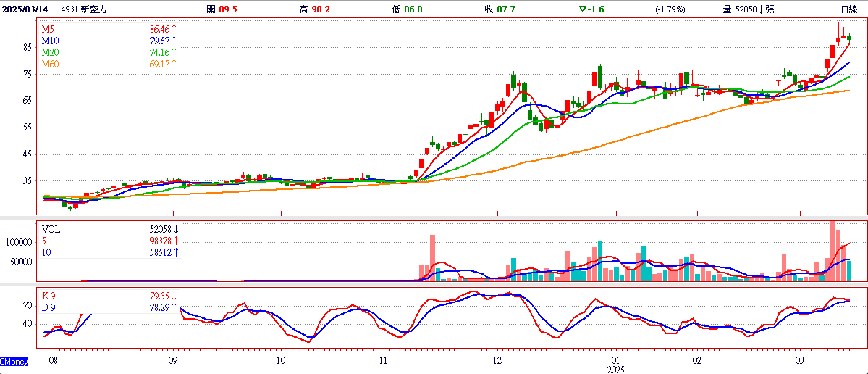Click the M5 value 86.46
The height and width of the screenshot is (374, 868).
point(159,30)
